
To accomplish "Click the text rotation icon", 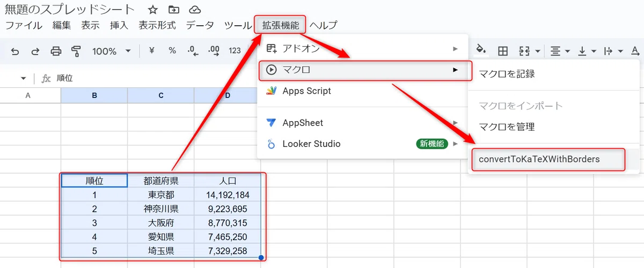I will (x=636, y=51).
